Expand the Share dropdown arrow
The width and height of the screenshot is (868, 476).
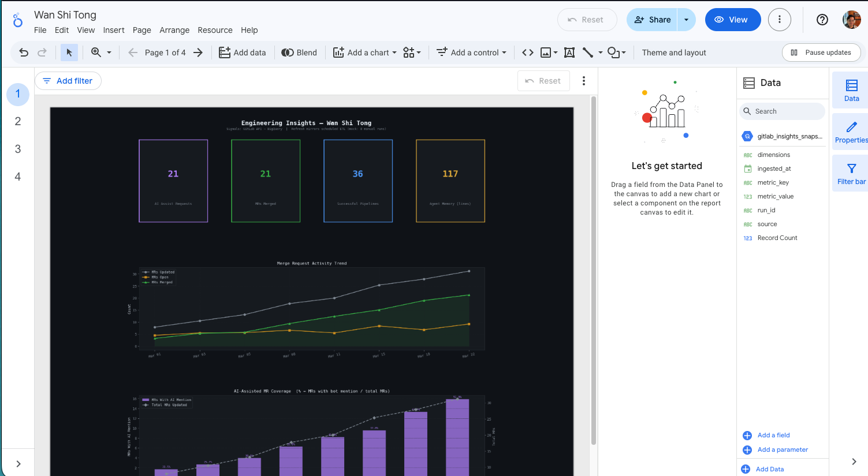686,20
